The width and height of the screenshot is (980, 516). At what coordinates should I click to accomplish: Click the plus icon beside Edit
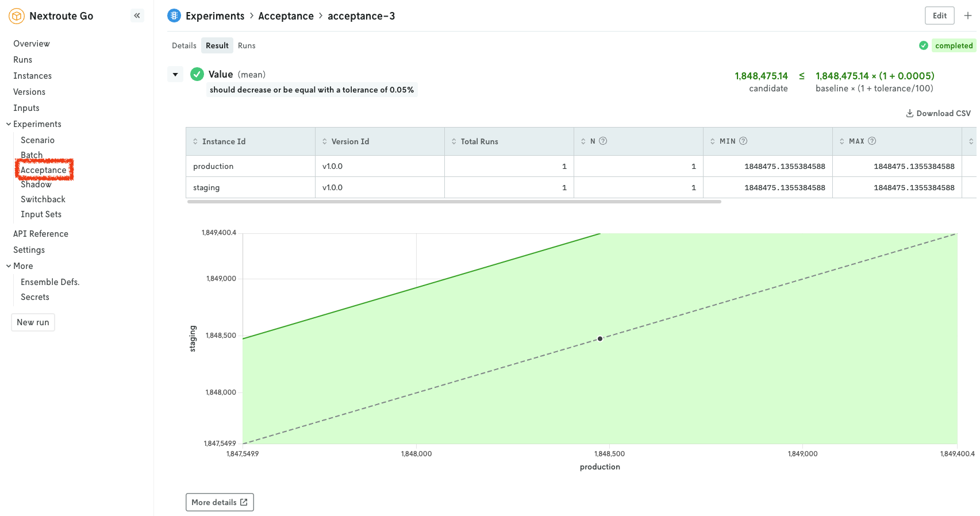tap(968, 16)
